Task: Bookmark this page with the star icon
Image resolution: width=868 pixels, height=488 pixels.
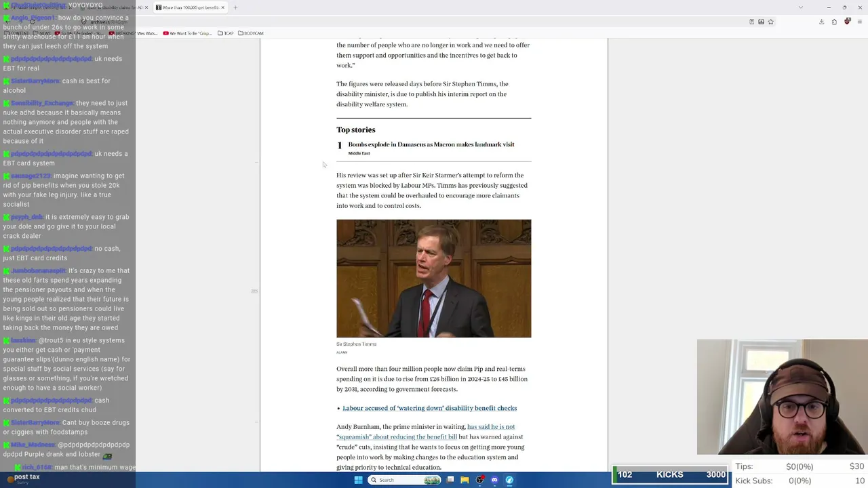Action: pyautogui.click(x=770, y=22)
